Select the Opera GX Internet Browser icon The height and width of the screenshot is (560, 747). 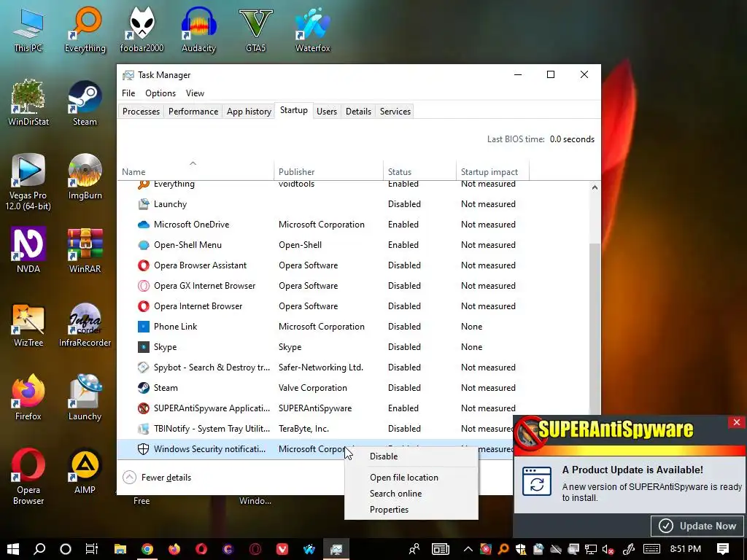point(144,286)
